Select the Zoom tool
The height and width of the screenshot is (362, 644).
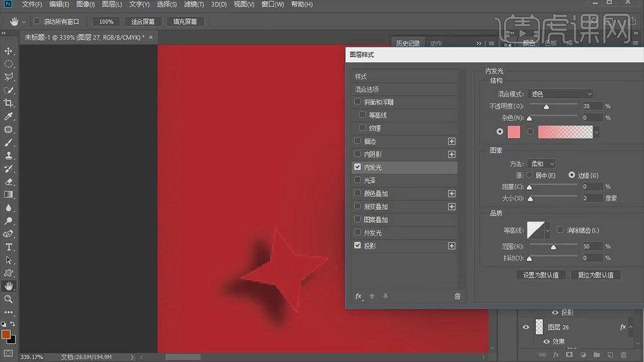click(8, 299)
